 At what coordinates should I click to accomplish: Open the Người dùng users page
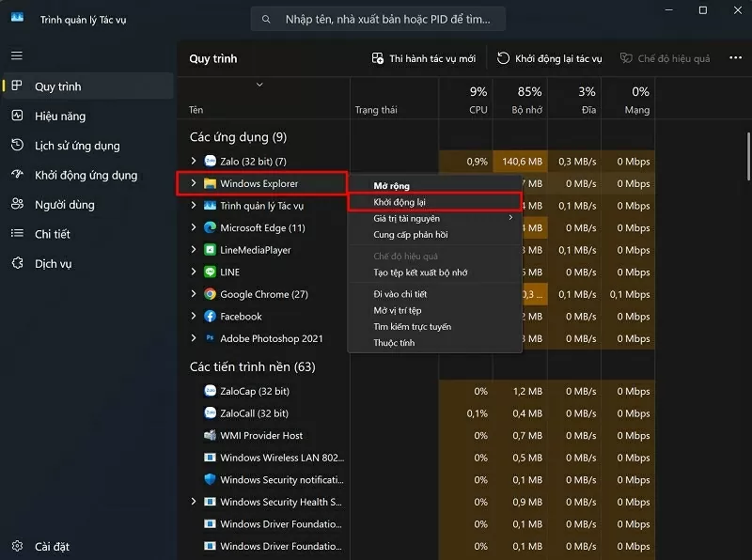64,205
